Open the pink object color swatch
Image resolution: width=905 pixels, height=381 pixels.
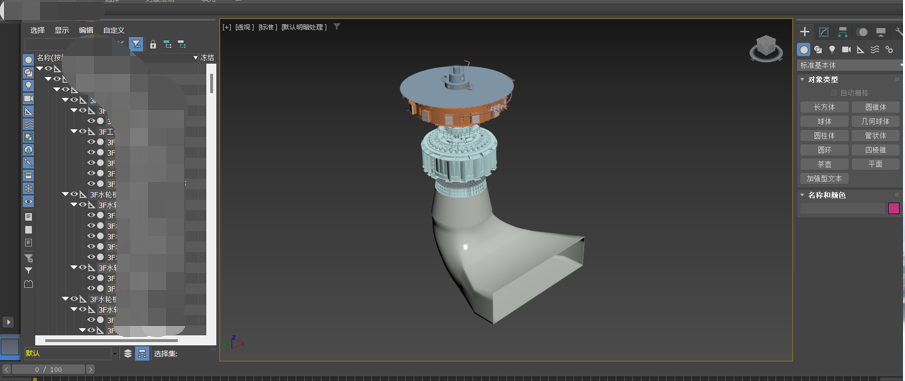tap(893, 208)
